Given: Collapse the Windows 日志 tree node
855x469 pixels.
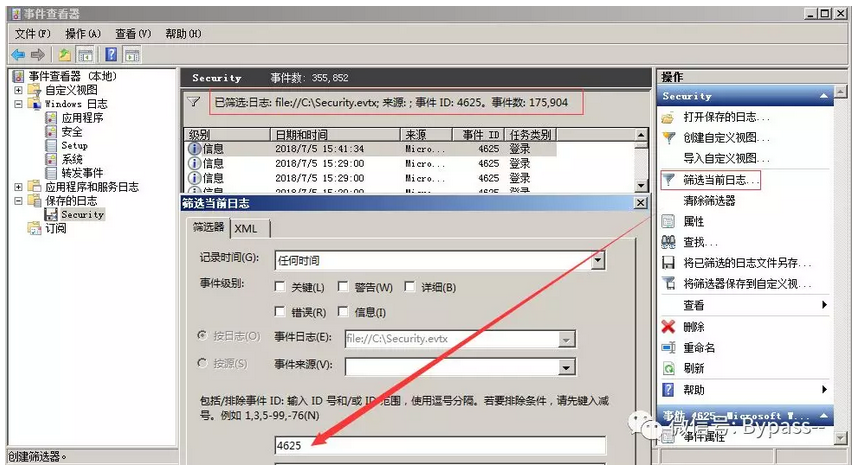Looking at the screenshot, I should click(18, 104).
